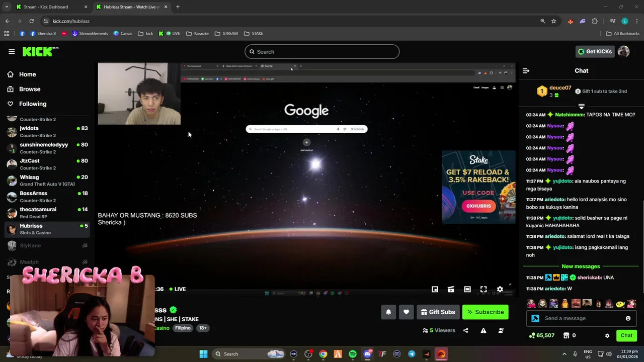Go back in browser

pyautogui.click(x=7, y=21)
